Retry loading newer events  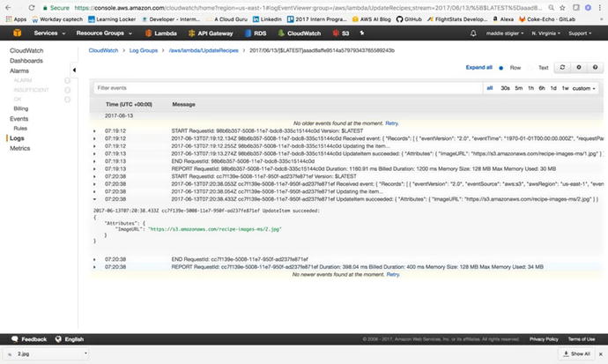pyautogui.click(x=393, y=274)
